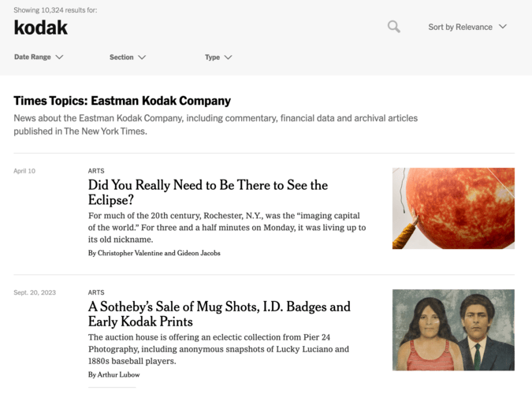Click the Date Range chevron arrow
532x394 pixels.
tap(59, 58)
